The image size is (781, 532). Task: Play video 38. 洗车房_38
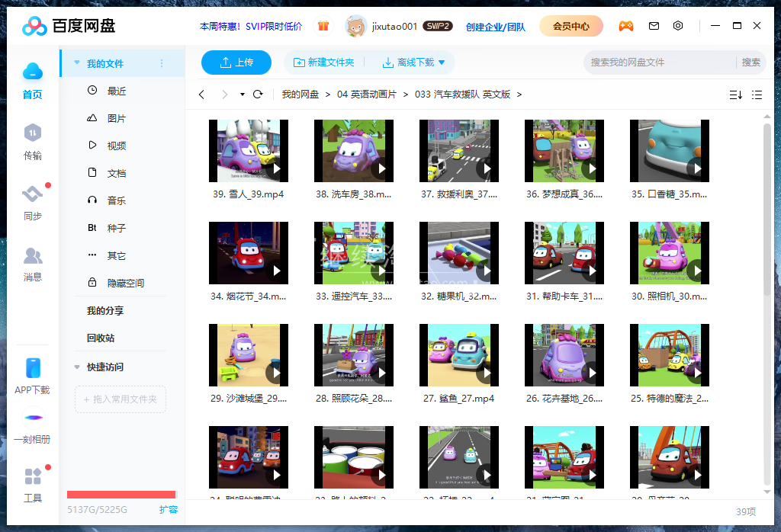pos(381,168)
